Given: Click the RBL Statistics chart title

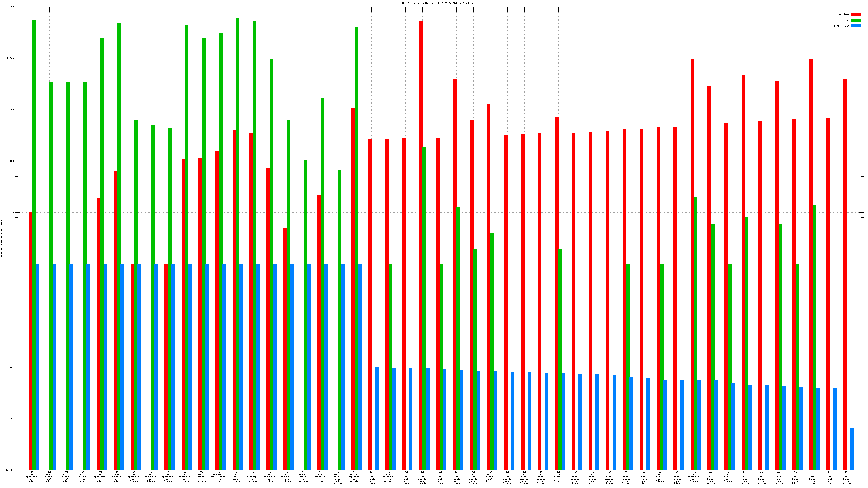Looking at the screenshot, I should click(x=439, y=3).
